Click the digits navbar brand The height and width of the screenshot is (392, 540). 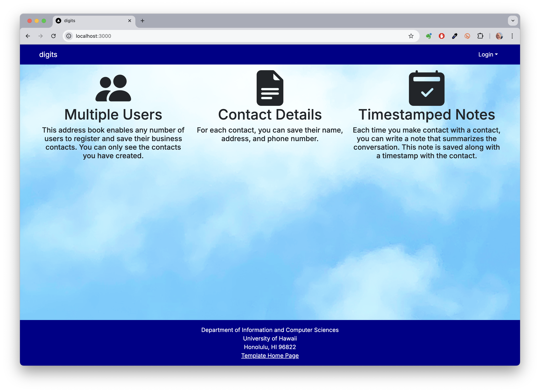pos(48,55)
